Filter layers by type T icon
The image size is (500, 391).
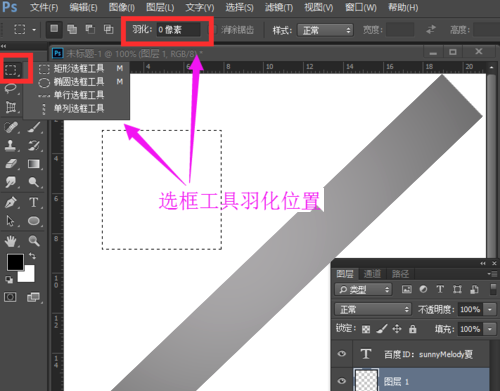440,289
